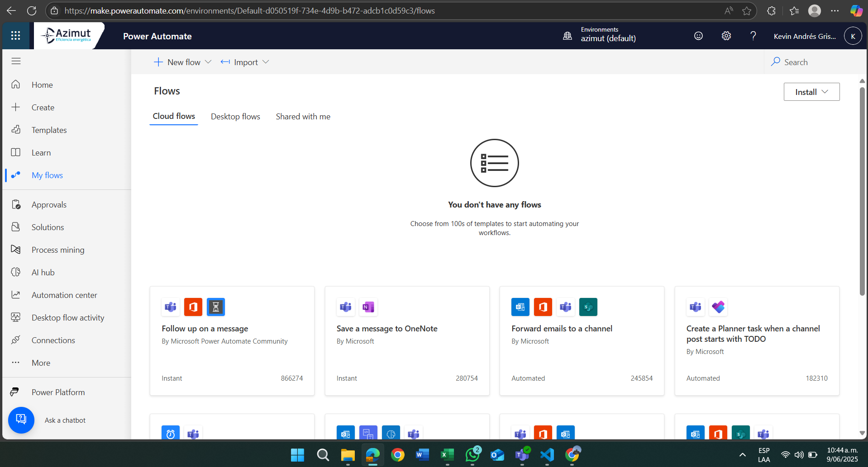Open Edge Copilot icon
Screen dimensions: 868x467
coord(856,10)
